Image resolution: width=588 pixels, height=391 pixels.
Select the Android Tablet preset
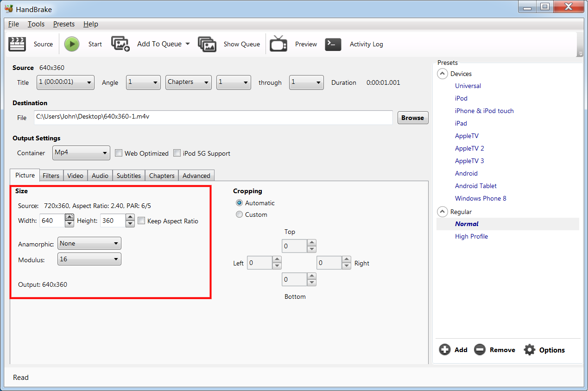coord(476,186)
